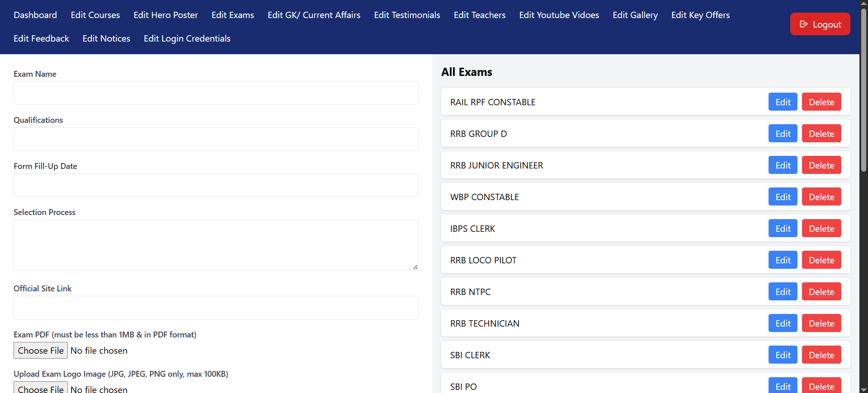Click the page vertical scrollbar
The height and width of the screenshot is (393, 868).
tap(863, 90)
